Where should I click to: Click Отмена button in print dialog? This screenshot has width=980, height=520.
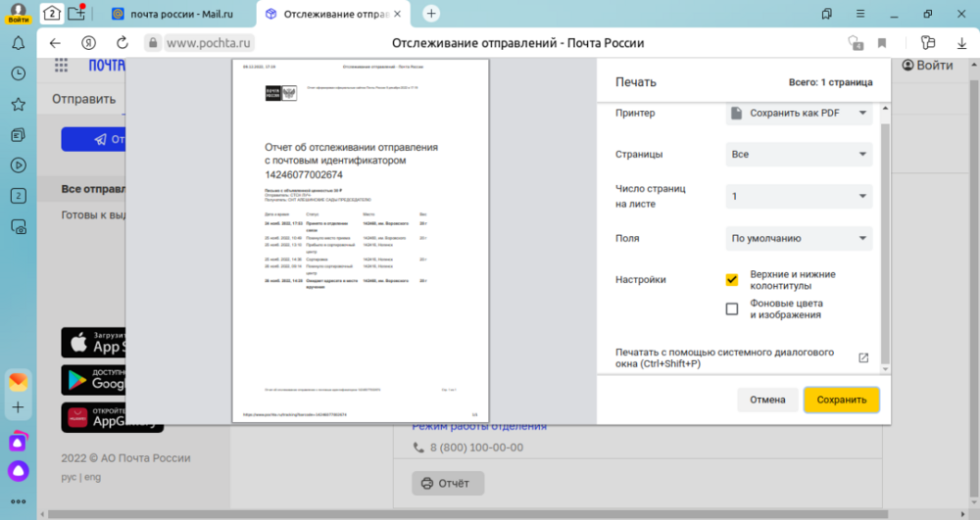(x=767, y=400)
